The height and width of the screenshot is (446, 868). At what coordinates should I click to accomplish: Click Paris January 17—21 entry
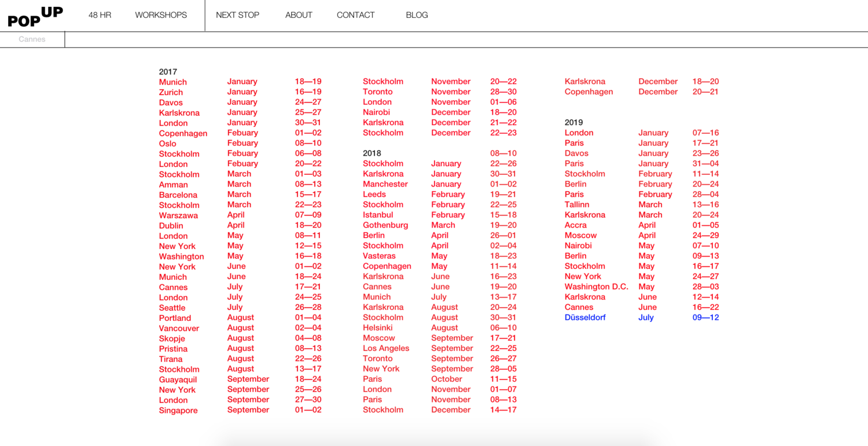pyautogui.click(x=642, y=143)
